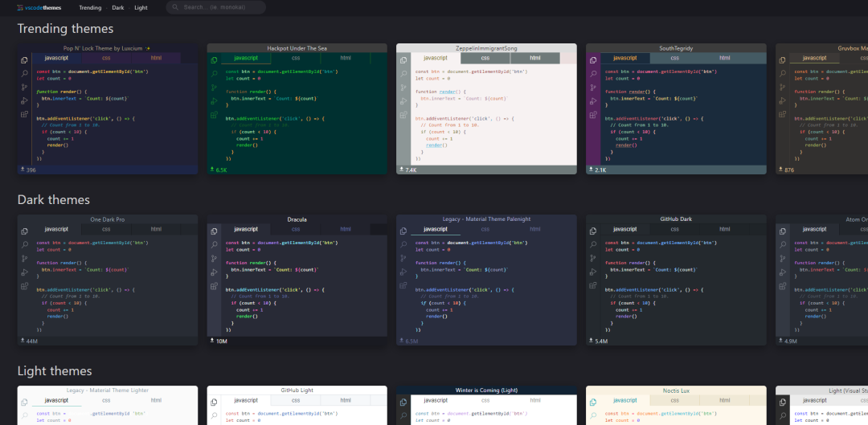
Task: Open Trending themes section heading
Action: coord(65,28)
